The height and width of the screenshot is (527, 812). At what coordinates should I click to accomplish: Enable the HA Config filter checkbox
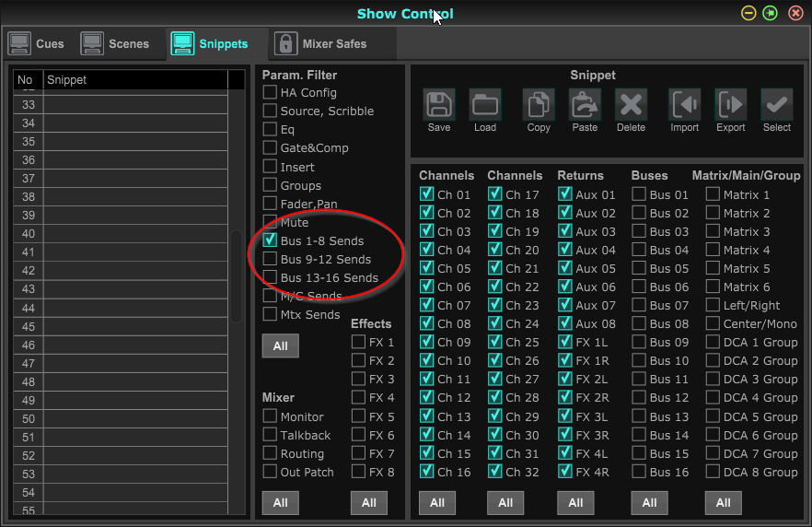point(270,92)
